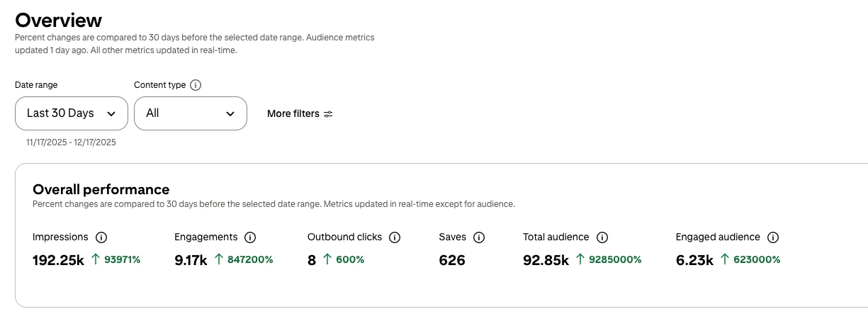Click the info icon beside Outbound clicks
Screen dimensions: 868x314
pos(395,237)
